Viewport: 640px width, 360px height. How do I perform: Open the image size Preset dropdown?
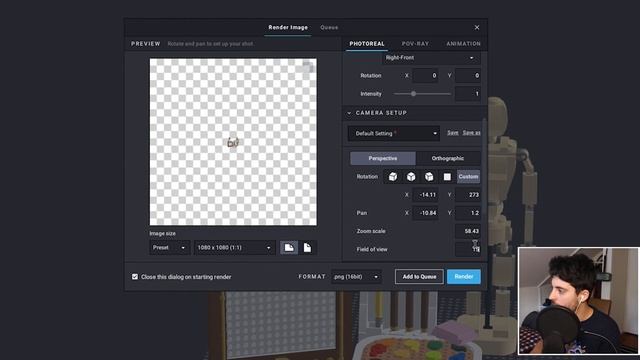click(x=169, y=248)
